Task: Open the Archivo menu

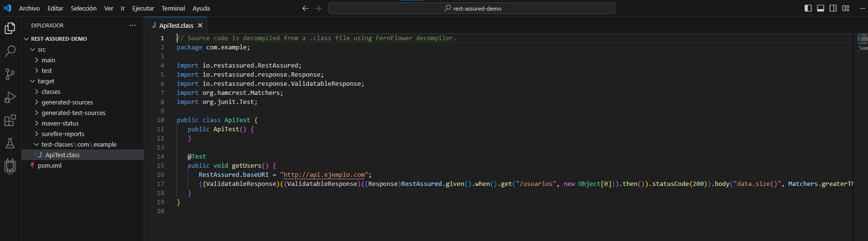Action: click(x=29, y=8)
